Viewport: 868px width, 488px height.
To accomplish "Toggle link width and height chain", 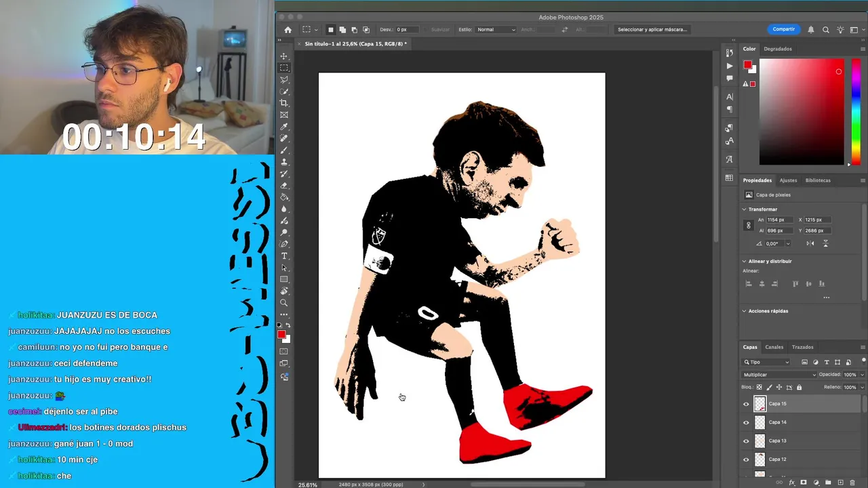I will pyautogui.click(x=749, y=225).
